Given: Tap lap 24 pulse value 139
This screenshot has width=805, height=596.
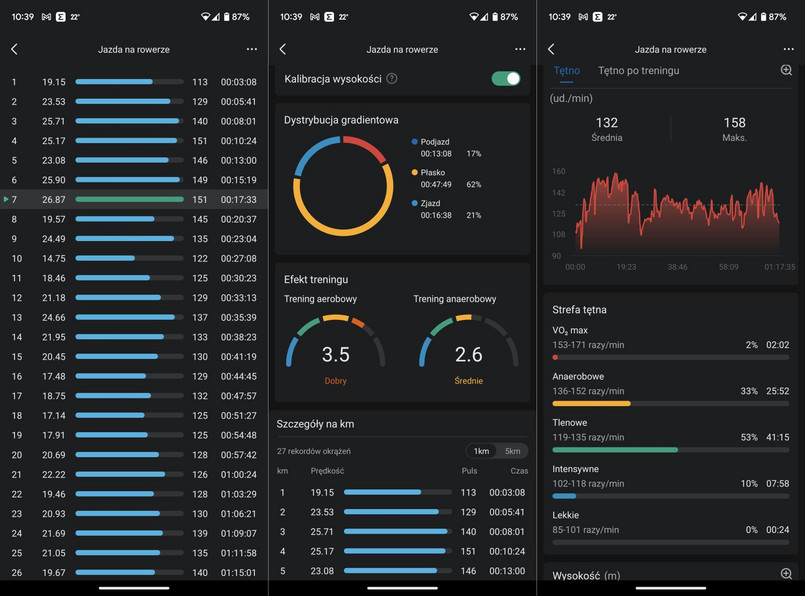Looking at the screenshot, I should point(200,533).
